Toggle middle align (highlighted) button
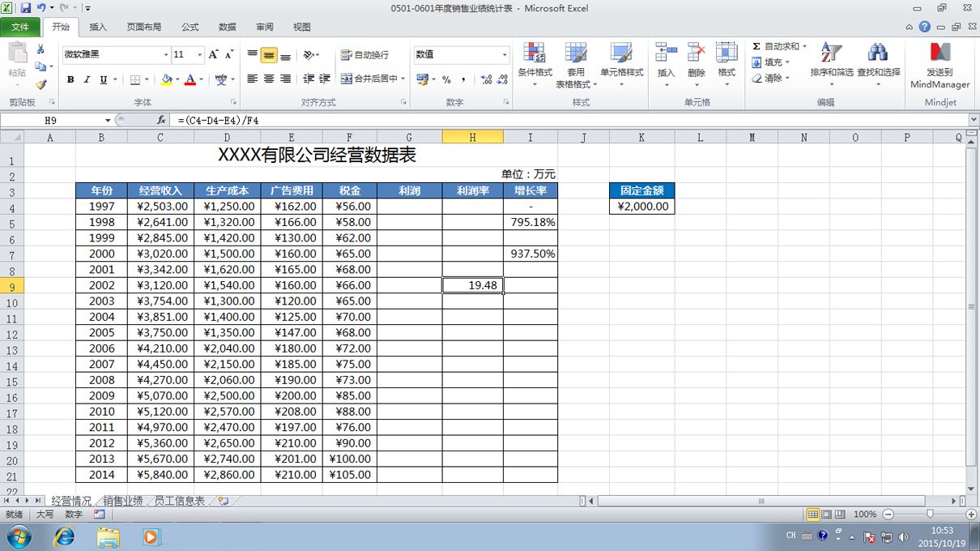The width and height of the screenshot is (980, 551). coord(269,55)
